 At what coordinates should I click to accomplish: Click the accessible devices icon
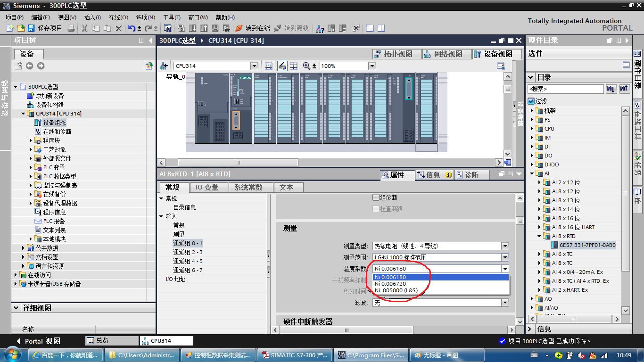coord(320,28)
